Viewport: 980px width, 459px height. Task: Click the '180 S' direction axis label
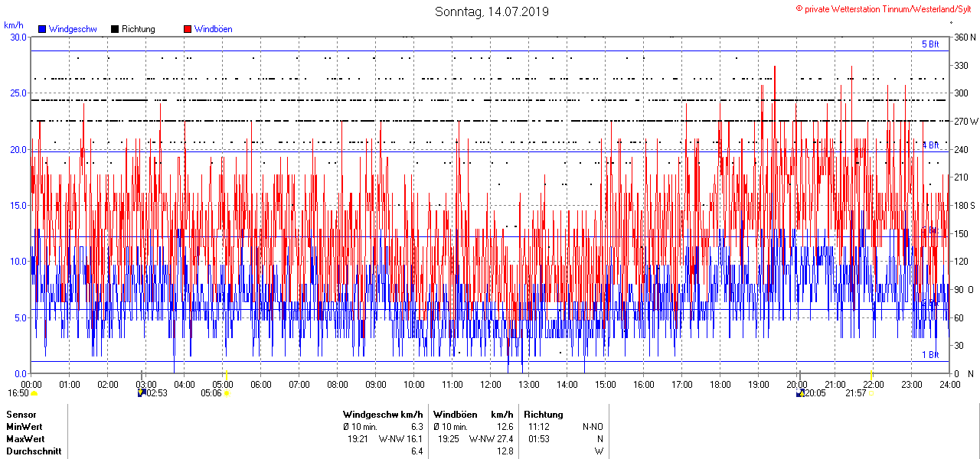click(x=964, y=205)
